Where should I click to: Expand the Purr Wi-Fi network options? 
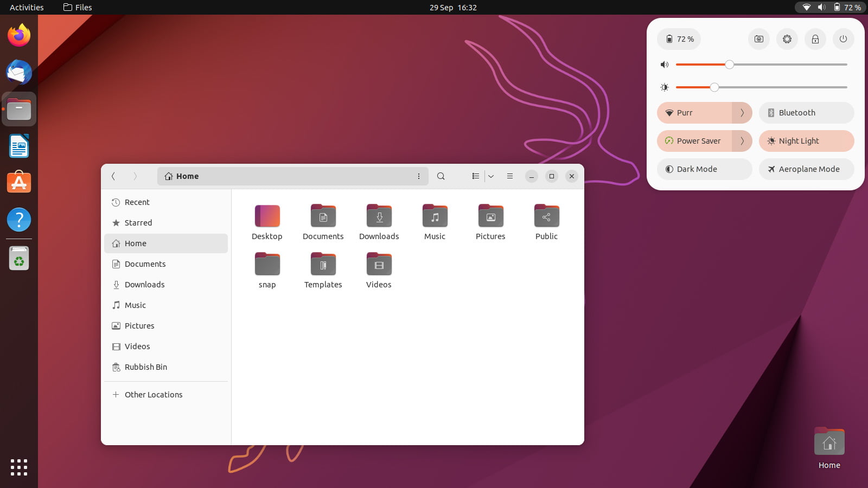tap(743, 113)
